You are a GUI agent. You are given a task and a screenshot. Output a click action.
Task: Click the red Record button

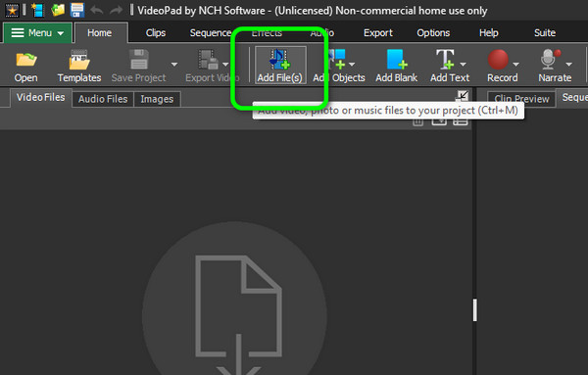[x=498, y=60]
